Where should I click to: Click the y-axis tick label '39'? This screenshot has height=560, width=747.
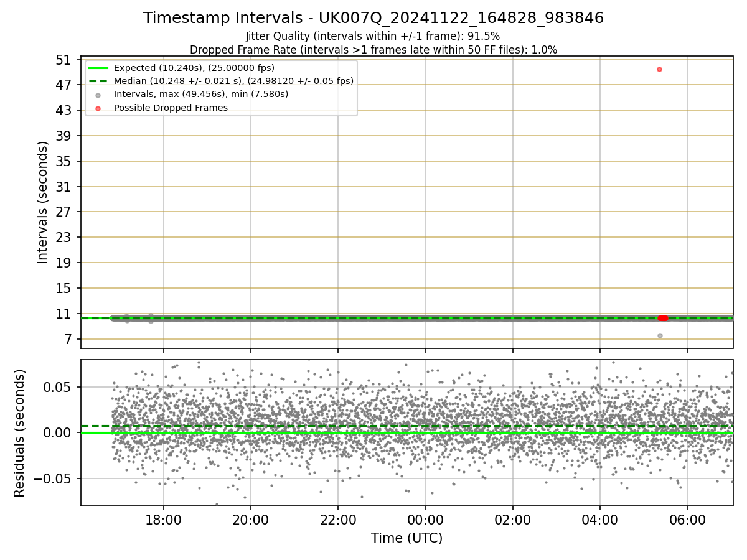click(63, 136)
